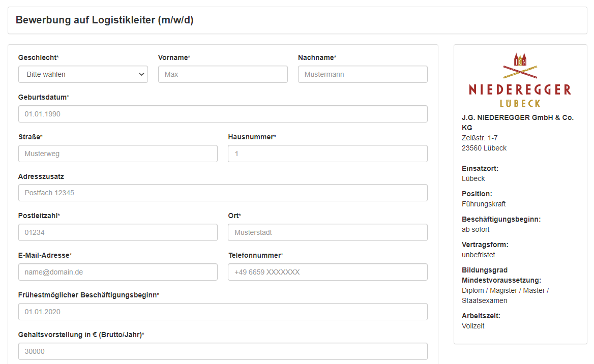This screenshot has width=594, height=364.
Task: Select the Hausnummer field
Action: (328, 154)
